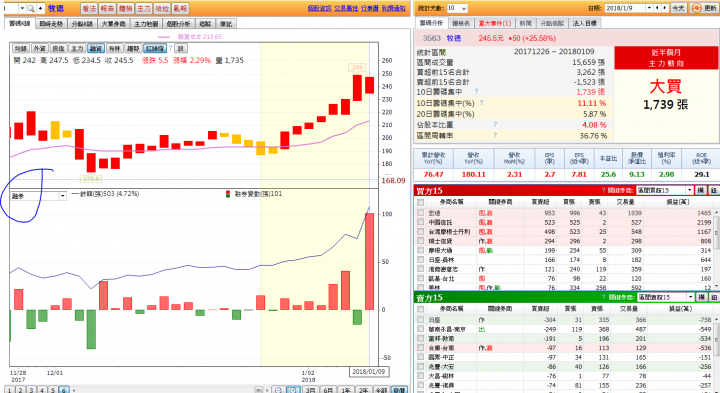The image size is (720, 393).
Task: Click the 更新 refresh button
Action: (703, 8)
